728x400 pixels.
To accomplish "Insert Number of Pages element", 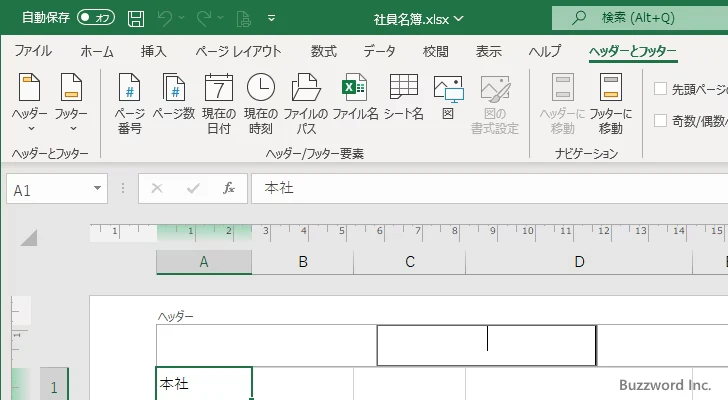I will 174,97.
